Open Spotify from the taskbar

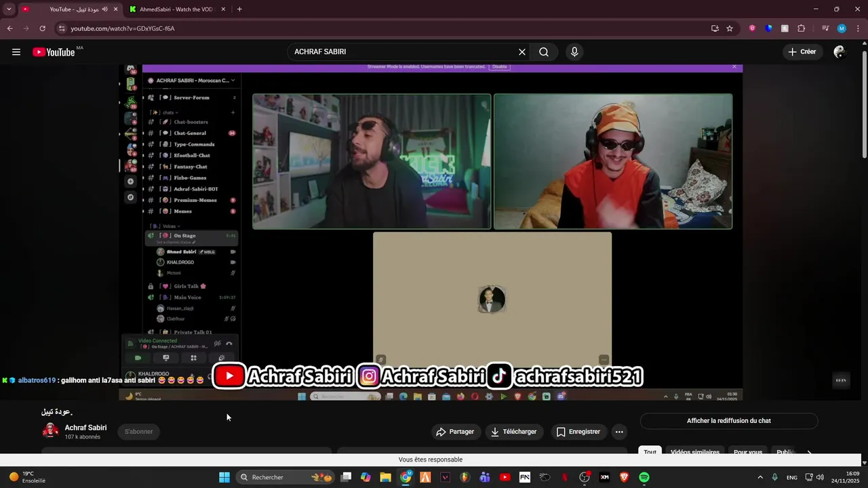(x=644, y=477)
